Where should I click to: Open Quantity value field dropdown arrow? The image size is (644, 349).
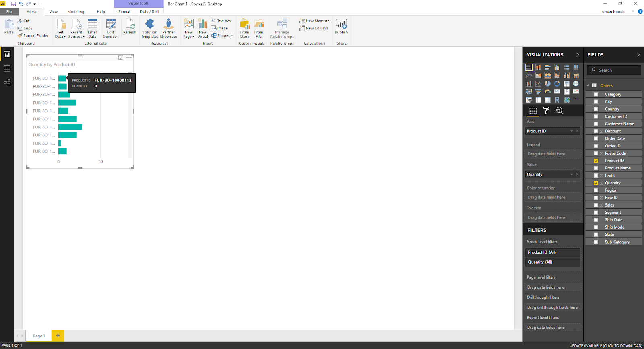click(572, 175)
